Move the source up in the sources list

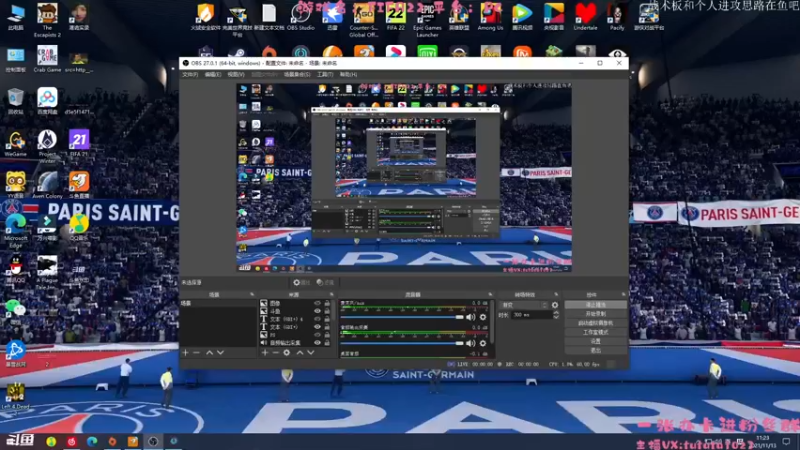[300, 353]
